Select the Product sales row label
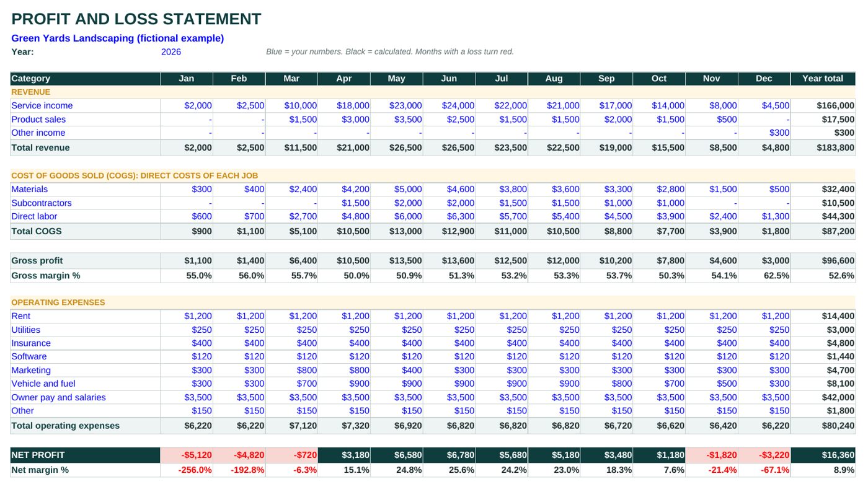 38,120
